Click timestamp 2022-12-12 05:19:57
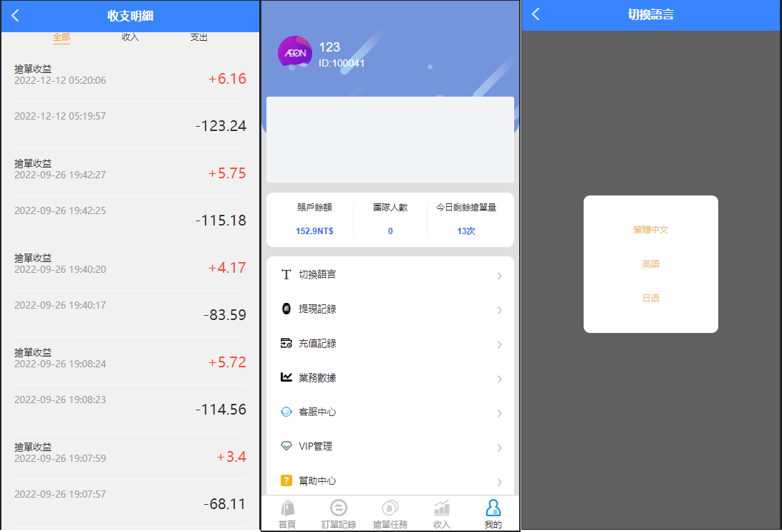The width and height of the screenshot is (782, 532). pyautogui.click(x=60, y=116)
